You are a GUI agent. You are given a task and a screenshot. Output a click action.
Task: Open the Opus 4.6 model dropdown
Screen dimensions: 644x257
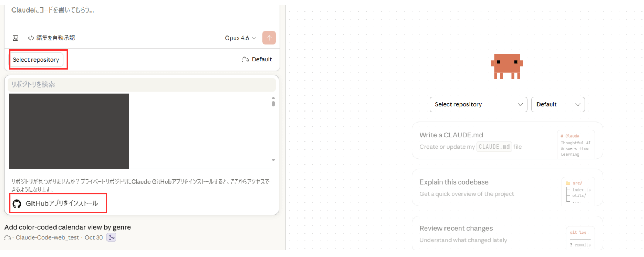(x=240, y=38)
